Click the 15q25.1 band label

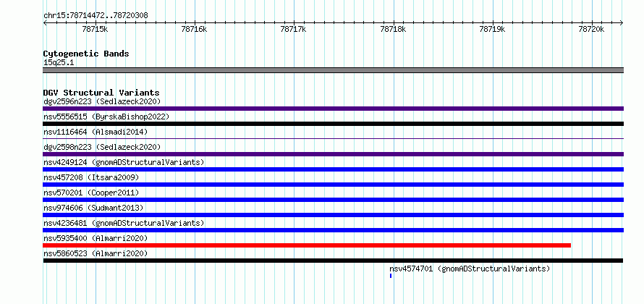[59, 63]
